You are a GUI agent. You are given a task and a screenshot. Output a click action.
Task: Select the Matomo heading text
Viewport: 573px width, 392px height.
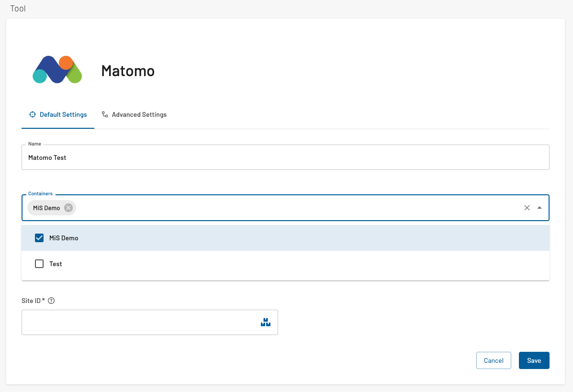(128, 71)
